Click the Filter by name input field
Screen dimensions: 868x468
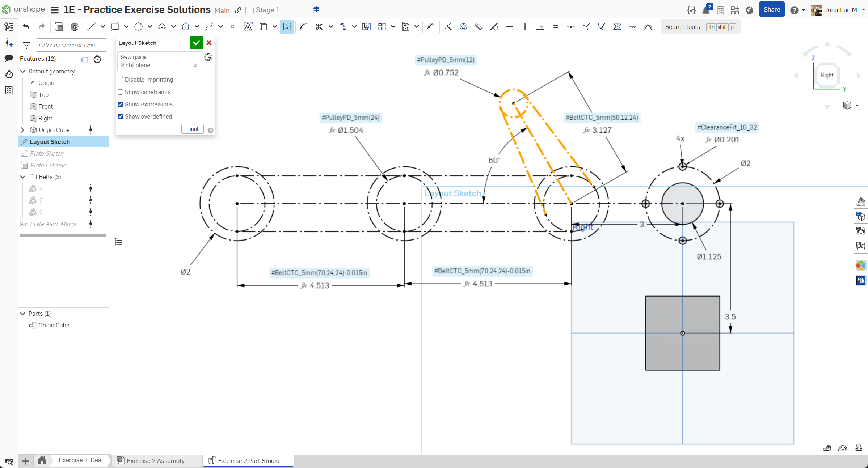[x=71, y=45]
